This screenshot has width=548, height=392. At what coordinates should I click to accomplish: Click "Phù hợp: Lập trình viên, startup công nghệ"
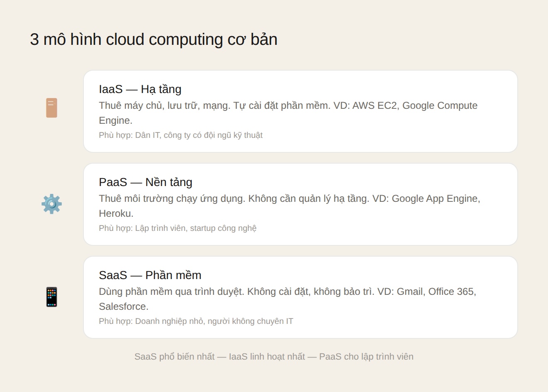pos(178,228)
